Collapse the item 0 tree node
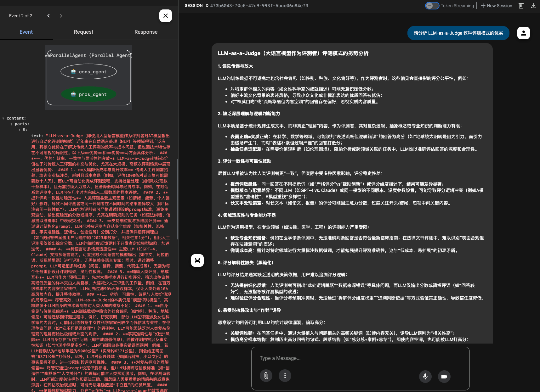540x392 pixels. coord(20,130)
